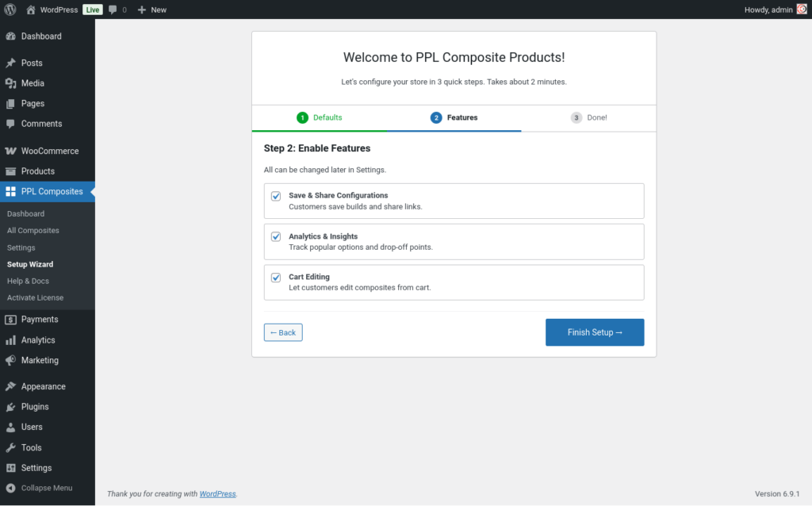Click the admin avatar icon
This screenshot has height=506, width=812.
802,10
